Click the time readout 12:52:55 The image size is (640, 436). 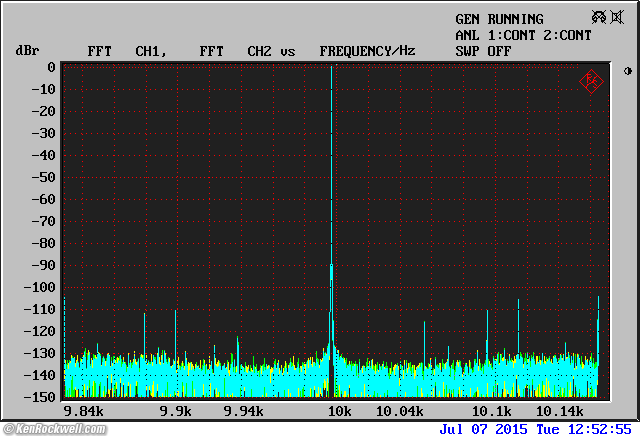(600, 429)
